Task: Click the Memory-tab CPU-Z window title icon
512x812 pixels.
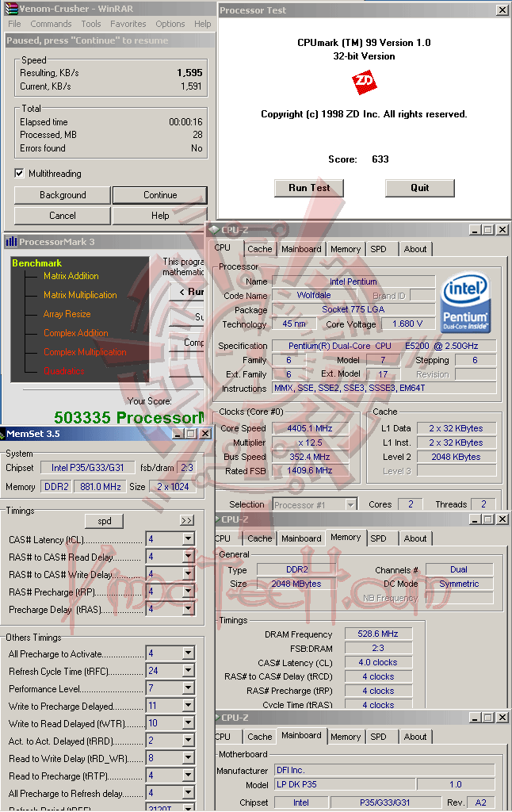Action: [x=217, y=519]
